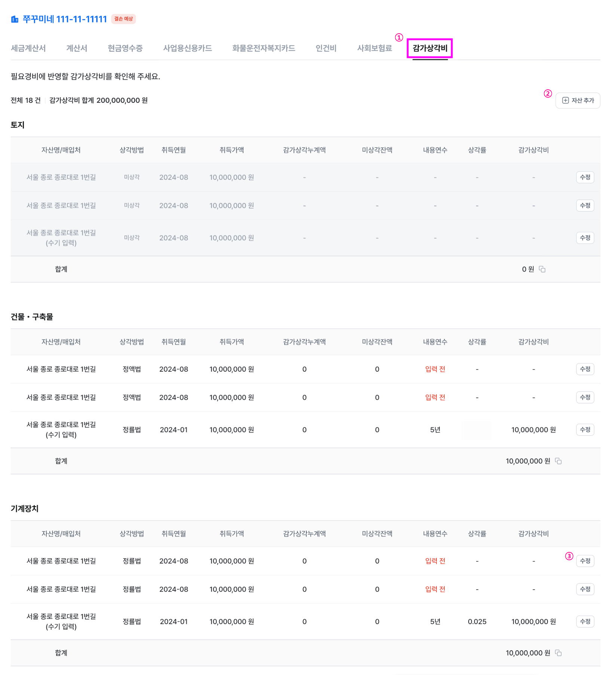Switch to the 인건비 tab

[x=326, y=48]
